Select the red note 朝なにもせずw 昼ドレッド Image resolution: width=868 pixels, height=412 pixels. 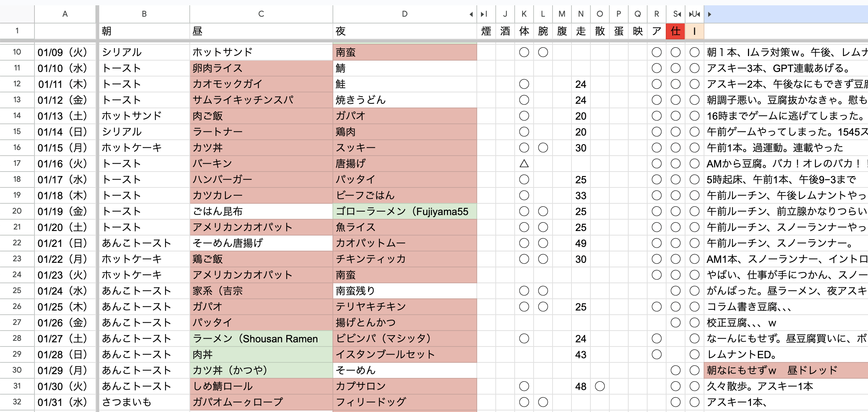coord(786,370)
